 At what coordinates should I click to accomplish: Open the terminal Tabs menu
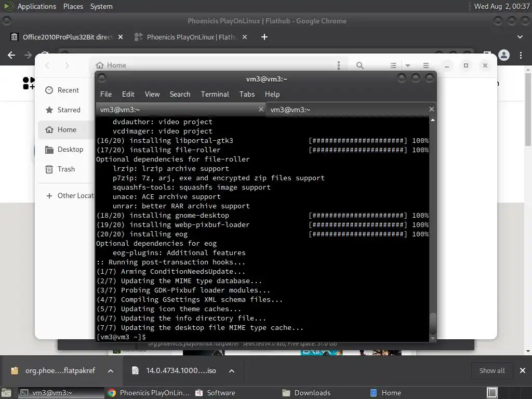[x=247, y=95]
